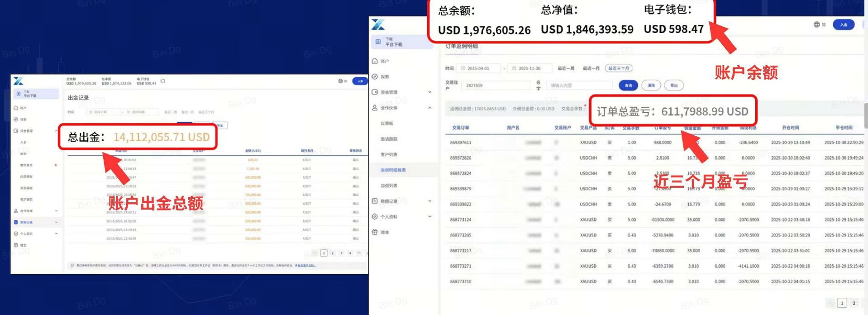Click the 开仓时间 column header
Screen dimensions: 868x315
[791, 128]
